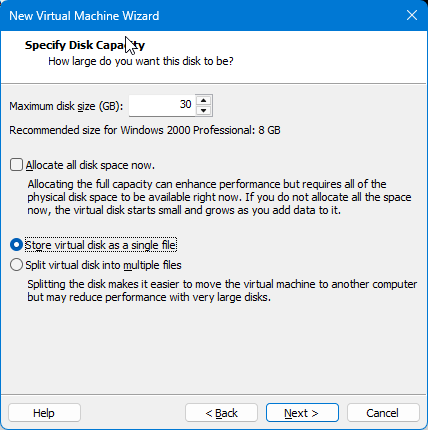Click the 'Splitting the disk makes it easier' description
The image size is (428, 430).
pyautogui.click(x=222, y=290)
